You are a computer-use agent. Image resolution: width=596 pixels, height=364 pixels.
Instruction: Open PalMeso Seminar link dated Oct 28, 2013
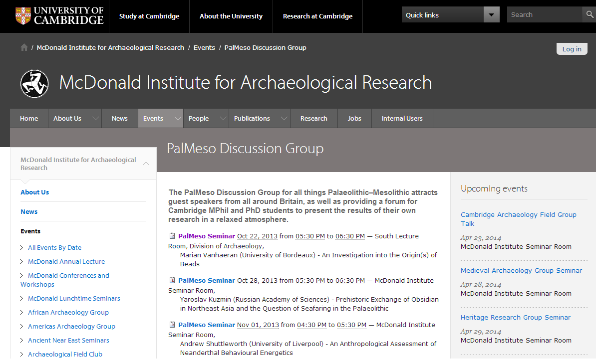click(x=207, y=281)
